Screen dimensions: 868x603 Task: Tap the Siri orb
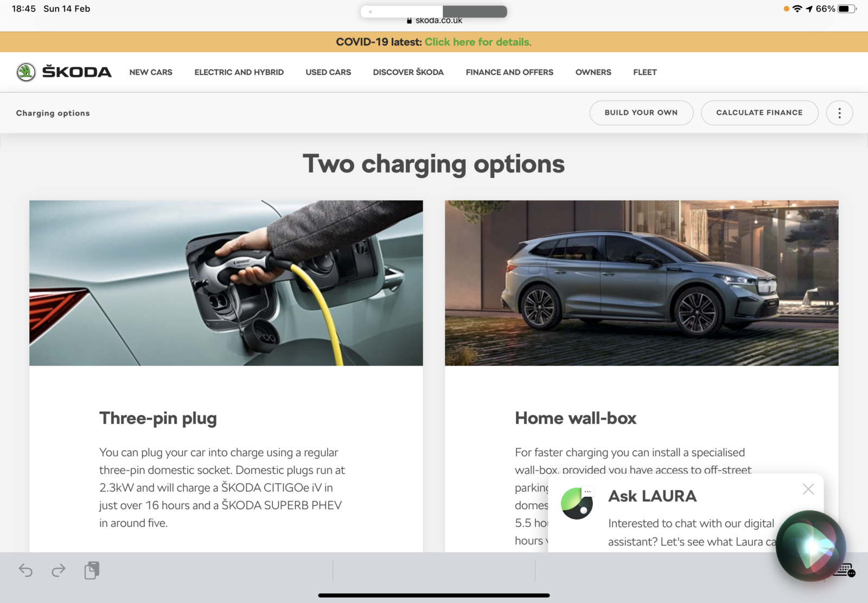[810, 546]
